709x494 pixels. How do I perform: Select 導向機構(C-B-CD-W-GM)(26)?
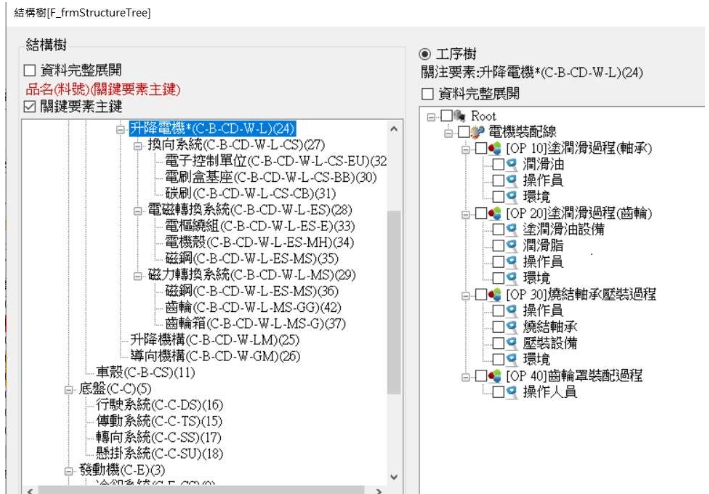[215, 356]
